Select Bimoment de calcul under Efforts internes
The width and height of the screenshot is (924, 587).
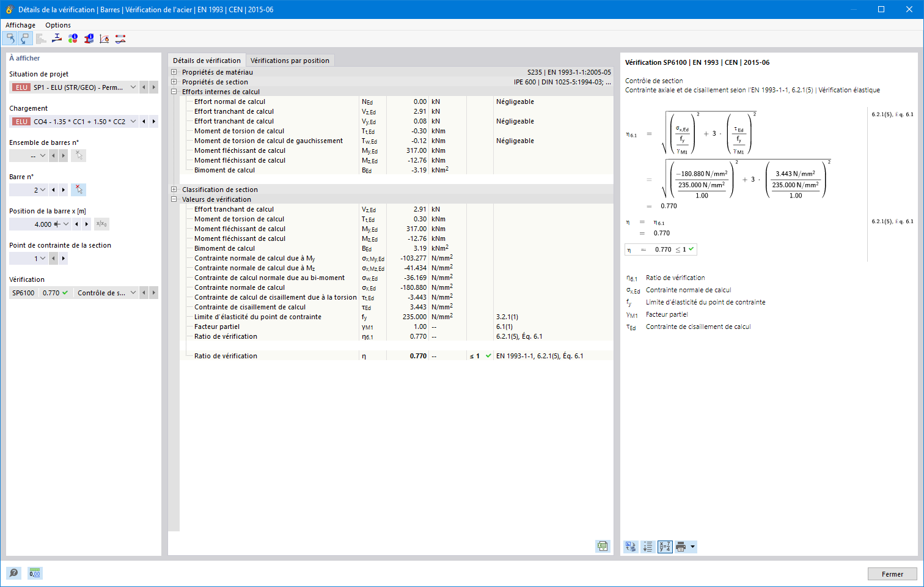pos(397,170)
